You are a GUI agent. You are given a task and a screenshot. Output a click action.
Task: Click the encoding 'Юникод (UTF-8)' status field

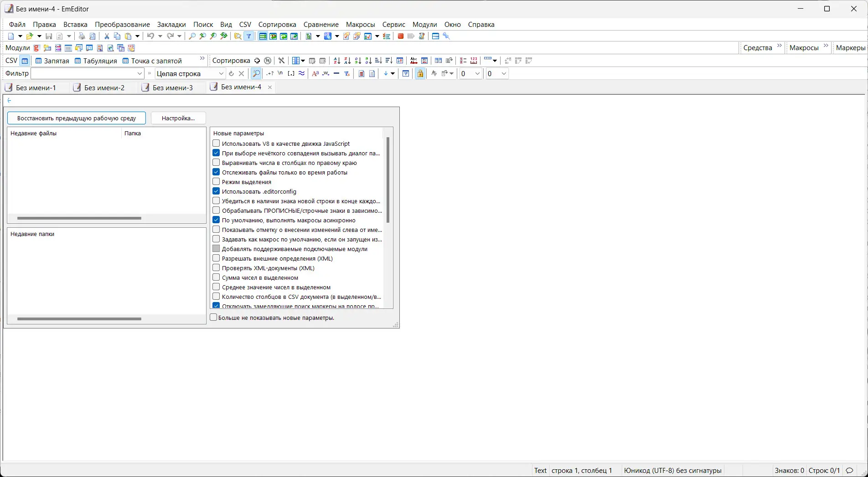coord(672,470)
